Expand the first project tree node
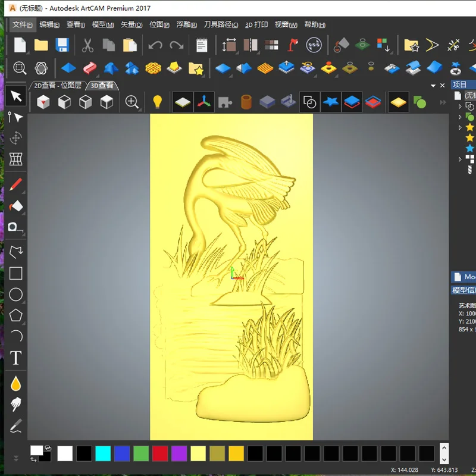Viewport: 476px width, 476px height. click(460, 107)
